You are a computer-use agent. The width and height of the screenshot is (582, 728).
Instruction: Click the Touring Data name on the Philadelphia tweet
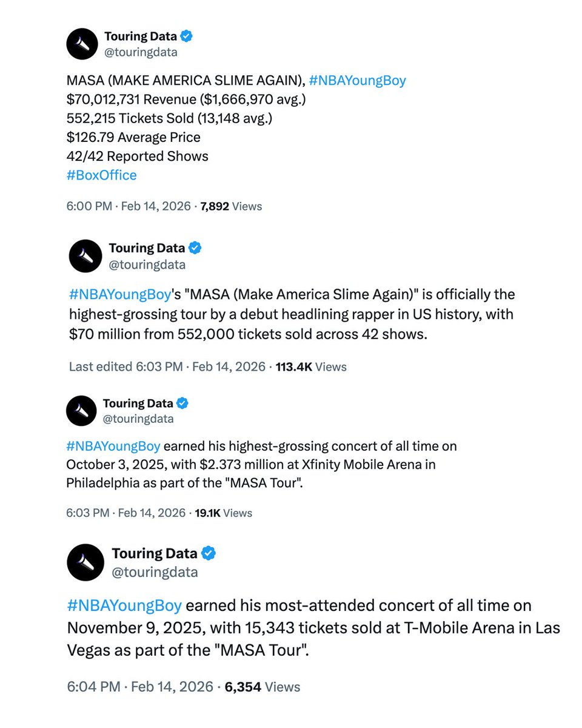pos(138,403)
